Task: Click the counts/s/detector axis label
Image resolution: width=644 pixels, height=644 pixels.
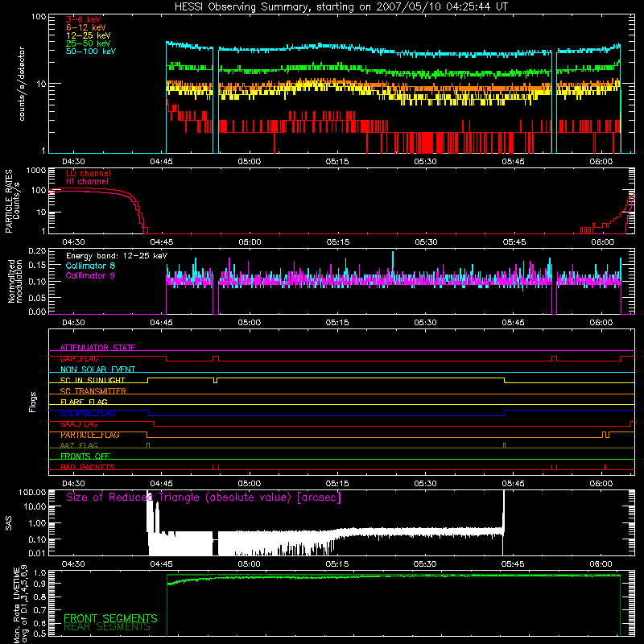Action: click(22, 84)
